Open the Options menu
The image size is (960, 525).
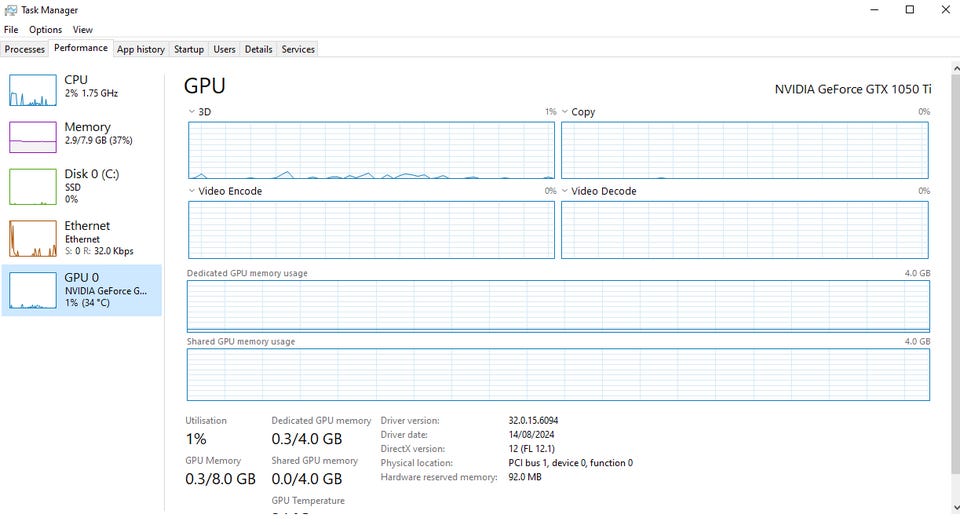(x=45, y=29)
